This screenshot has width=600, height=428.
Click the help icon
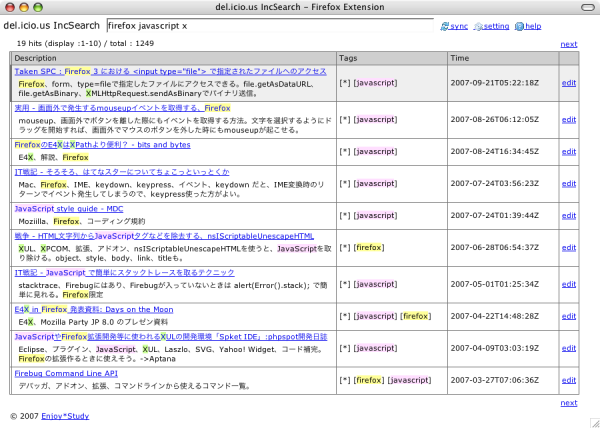pyautogui.click(x=519, y=26)
